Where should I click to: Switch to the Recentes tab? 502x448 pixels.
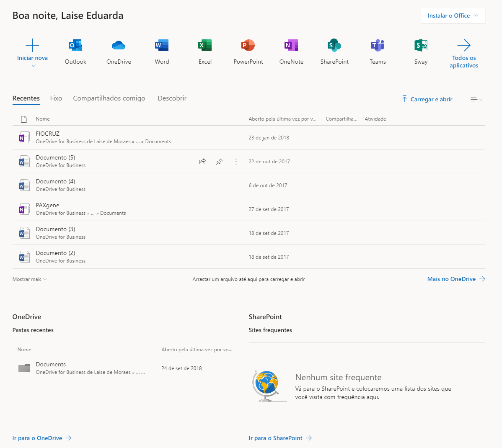(x=26, y=98)
